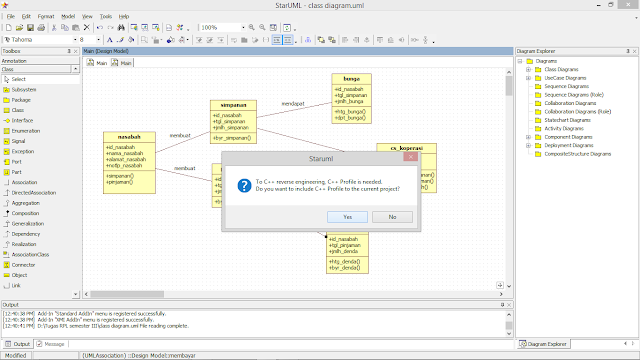This screenshot has height=360, width=640.
Task: Click the Open file toolbar icon
Action: click(x=19, y=27)
